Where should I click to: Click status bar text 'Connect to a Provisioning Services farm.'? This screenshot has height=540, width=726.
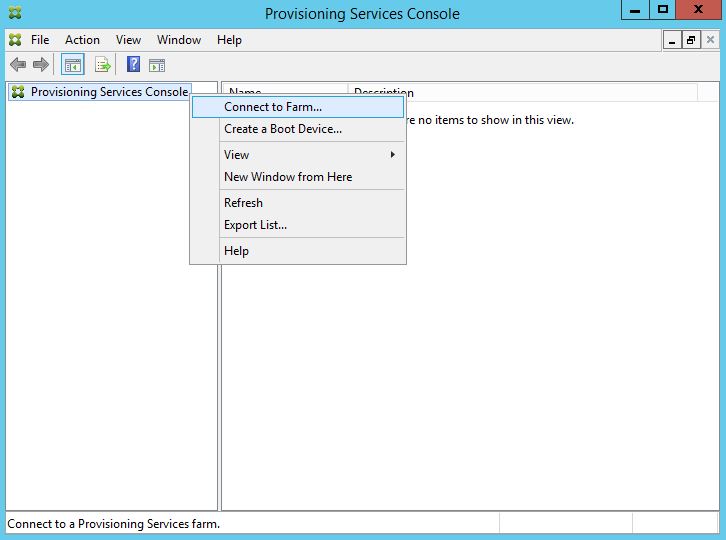[x=113, y=524]
